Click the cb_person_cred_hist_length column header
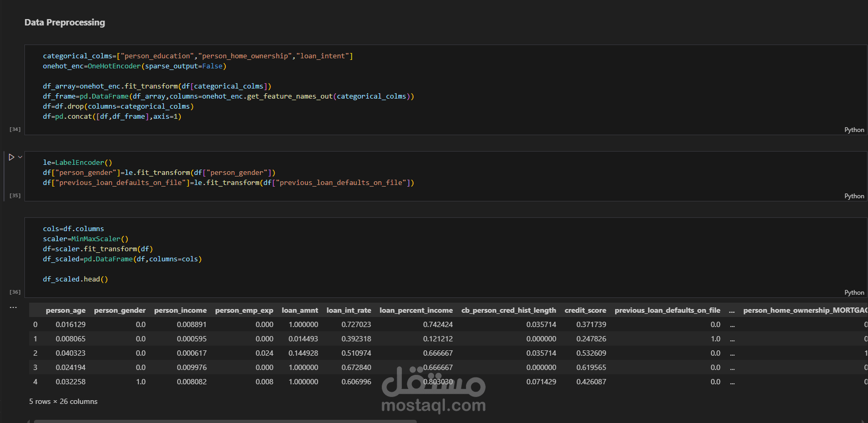 [x=508, y=310]
